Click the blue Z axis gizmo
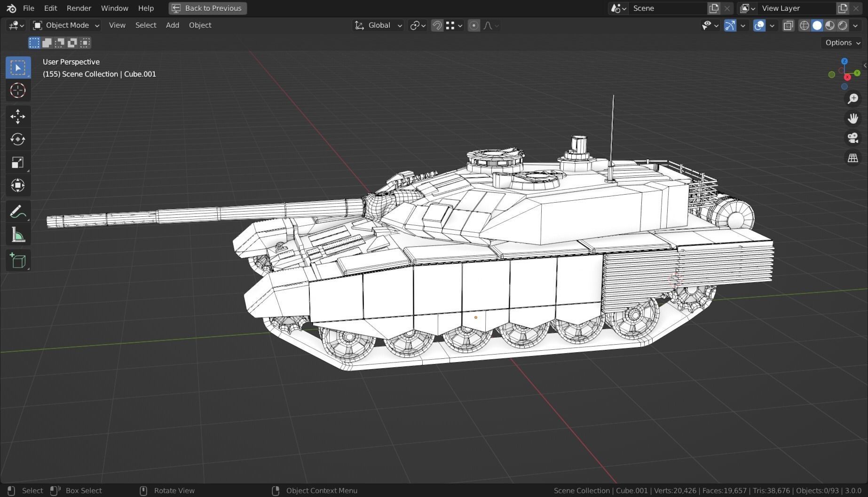This screenshot has height=497, width=868. pos(844,61)
